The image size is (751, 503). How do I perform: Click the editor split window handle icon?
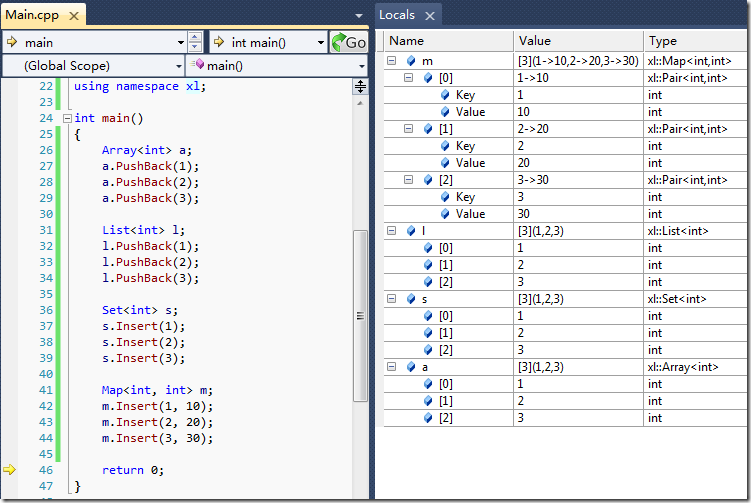(x=360, y=87)
